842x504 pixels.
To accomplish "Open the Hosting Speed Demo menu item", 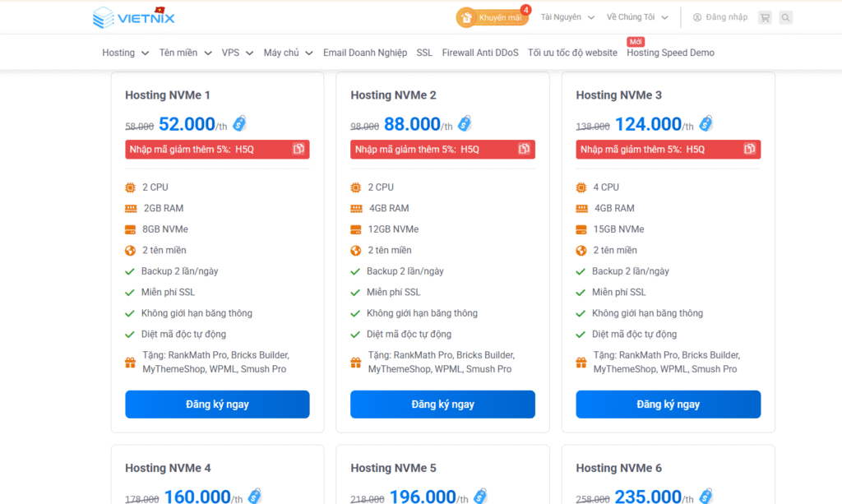I will click(670, 53).
